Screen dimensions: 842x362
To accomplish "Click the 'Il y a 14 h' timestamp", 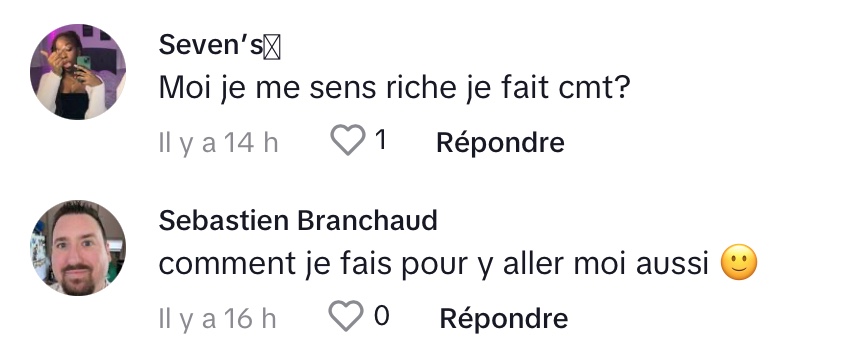I will tap(219, 143).
